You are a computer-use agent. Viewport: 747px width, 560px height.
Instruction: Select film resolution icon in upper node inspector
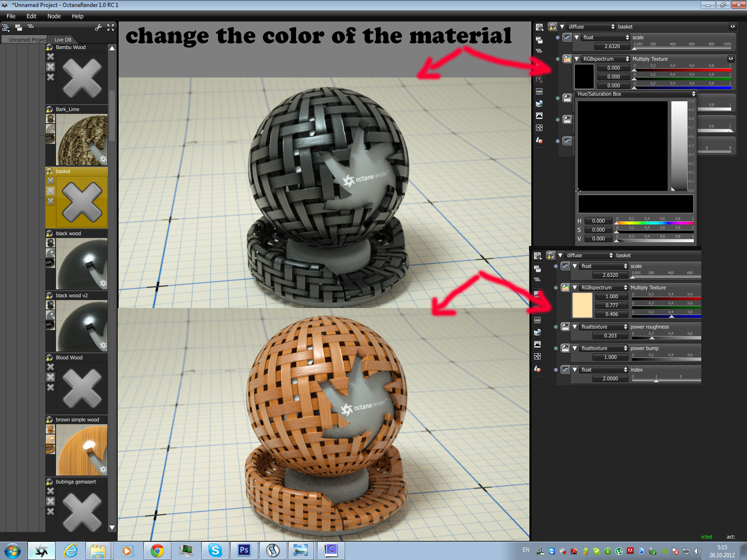539,91
